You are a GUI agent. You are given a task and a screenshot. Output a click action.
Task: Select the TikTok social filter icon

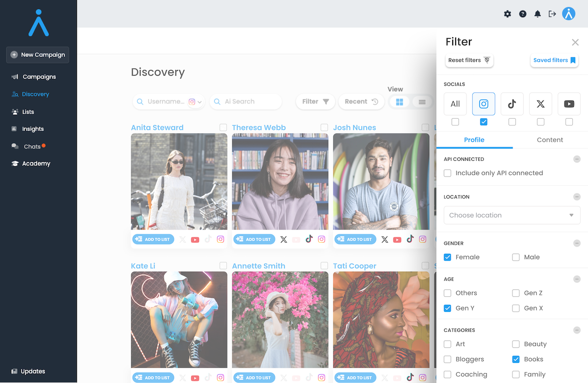coord(512,104)
